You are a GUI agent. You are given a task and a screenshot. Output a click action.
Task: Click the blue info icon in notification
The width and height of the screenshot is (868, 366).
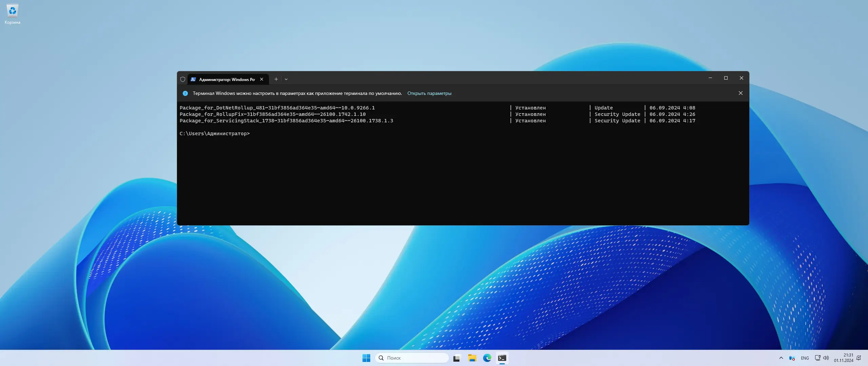point(185,93)
